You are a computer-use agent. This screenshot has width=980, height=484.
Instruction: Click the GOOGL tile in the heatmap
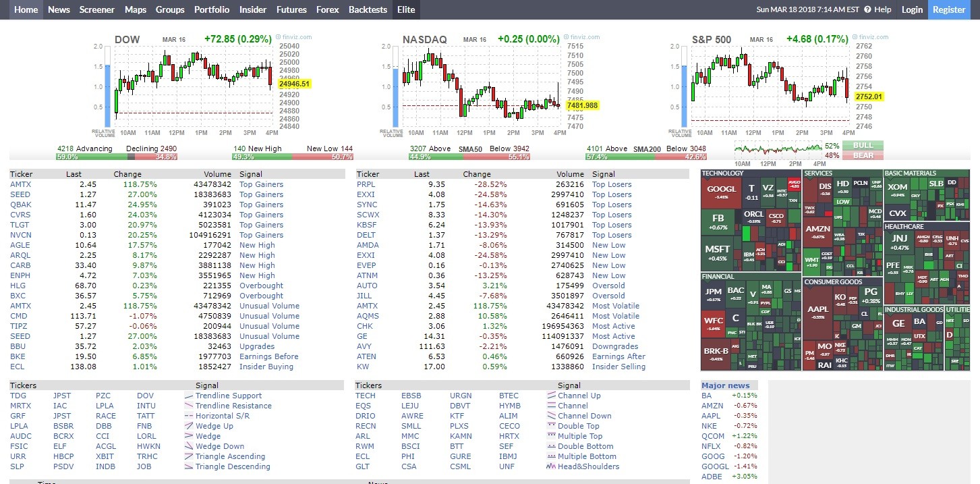722,192
